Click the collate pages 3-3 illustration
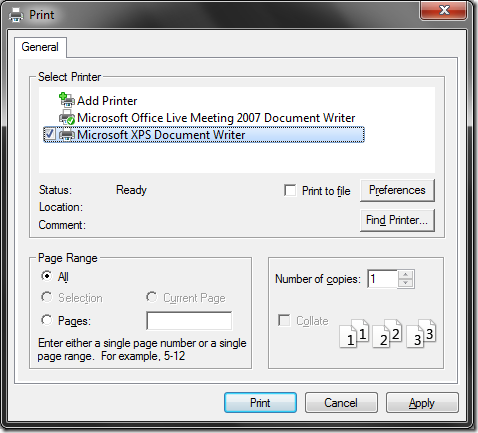Image resolution: width=478 pixels, height=433 pixels. (421, 333)
